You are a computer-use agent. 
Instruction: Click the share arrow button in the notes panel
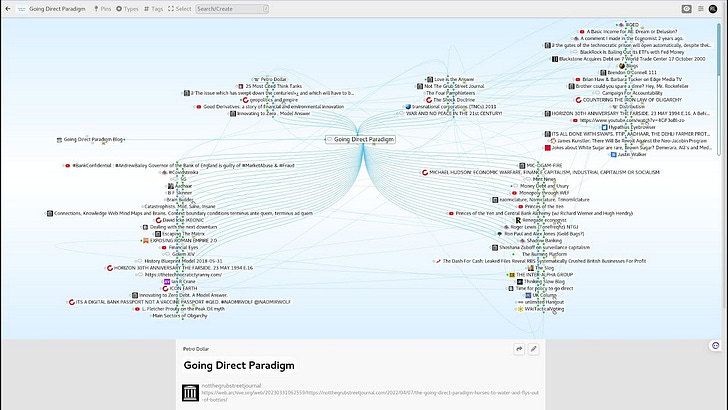click(519, 349)
